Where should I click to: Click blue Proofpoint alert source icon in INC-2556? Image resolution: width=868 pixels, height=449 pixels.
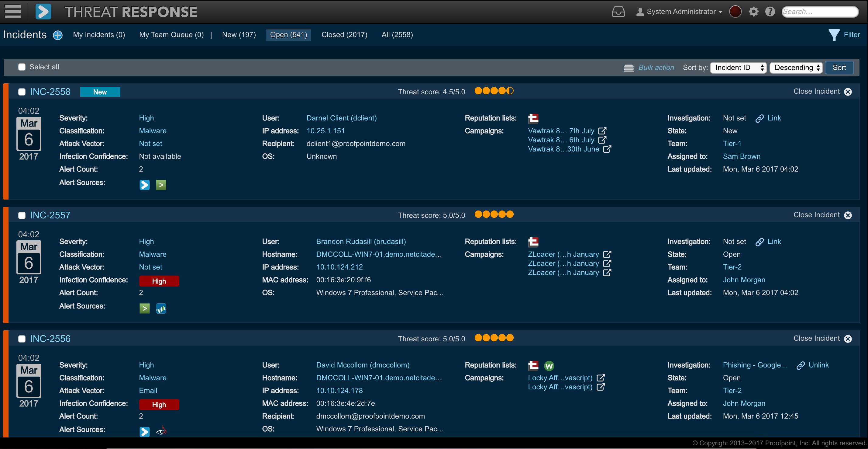(145, 432)
